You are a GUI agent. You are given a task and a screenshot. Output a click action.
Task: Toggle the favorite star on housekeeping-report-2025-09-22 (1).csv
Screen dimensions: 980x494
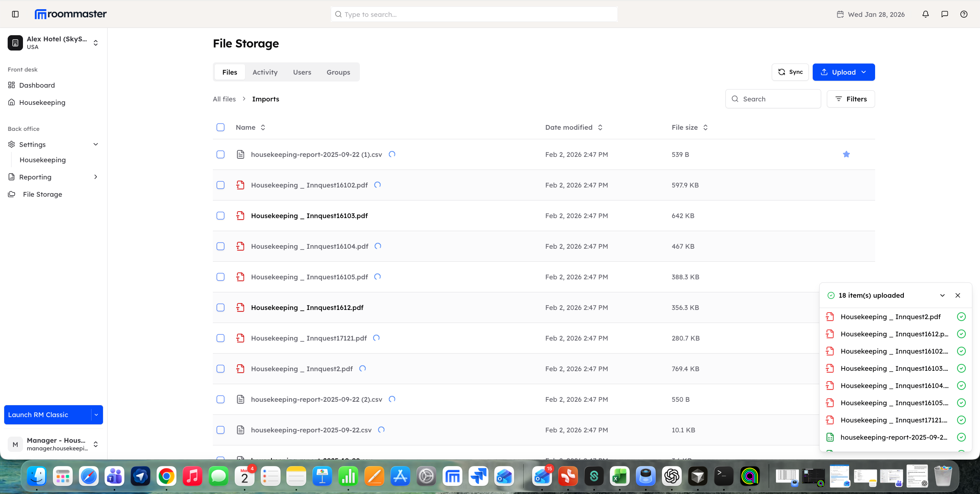point(846,154)
